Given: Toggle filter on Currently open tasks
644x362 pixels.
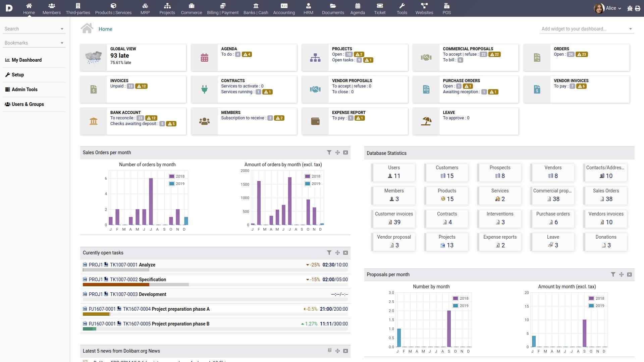Looking at the screenshot, I should [329, 252].
